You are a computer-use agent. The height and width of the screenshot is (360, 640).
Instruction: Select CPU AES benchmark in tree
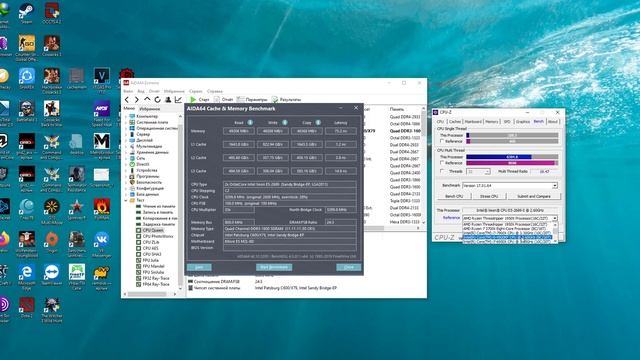click(x=147, y=248)
